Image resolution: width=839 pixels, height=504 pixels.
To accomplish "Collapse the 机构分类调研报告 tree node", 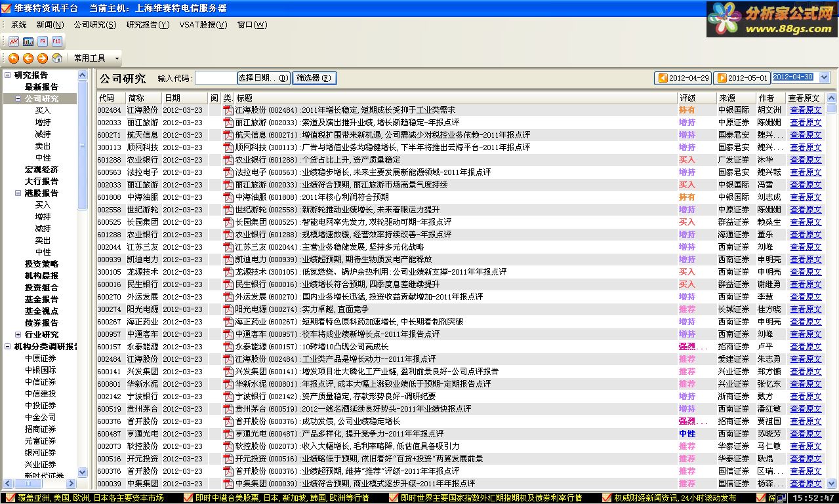I will 8,347.
